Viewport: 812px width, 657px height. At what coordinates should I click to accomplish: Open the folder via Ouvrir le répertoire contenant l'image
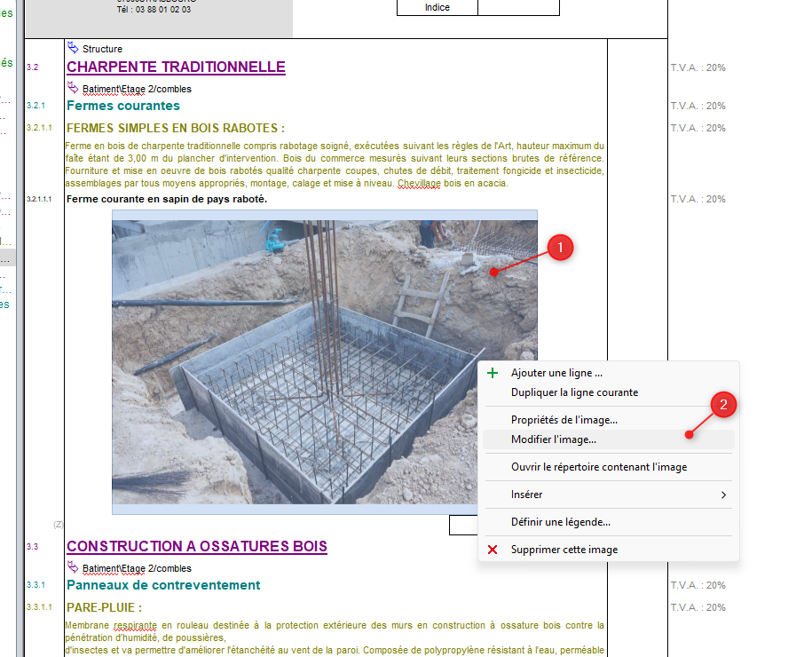pyautogui.click(x=598, y=467)
